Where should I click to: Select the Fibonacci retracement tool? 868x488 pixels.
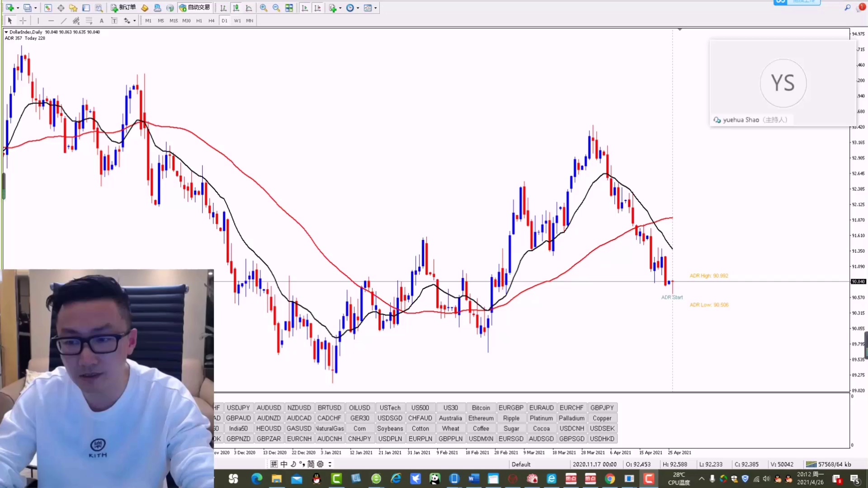(89, 21)
